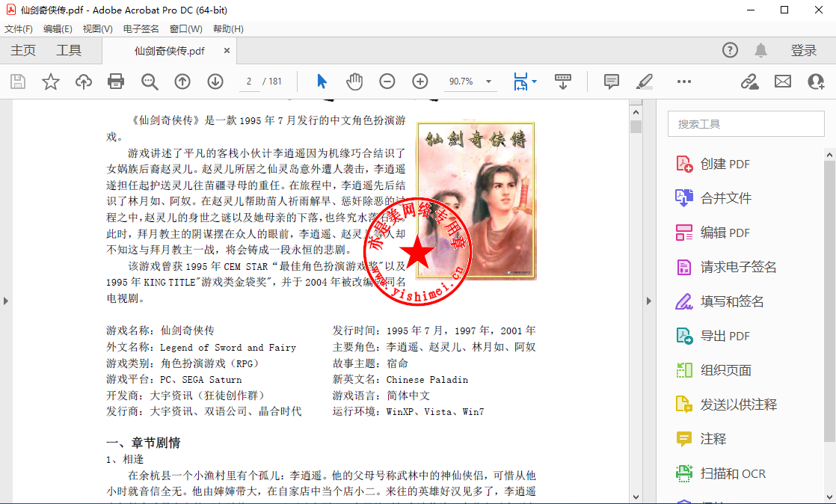Add a sticky note comment
The width and height of the screenshot is (836, 504).
click(x=612, y=82)
